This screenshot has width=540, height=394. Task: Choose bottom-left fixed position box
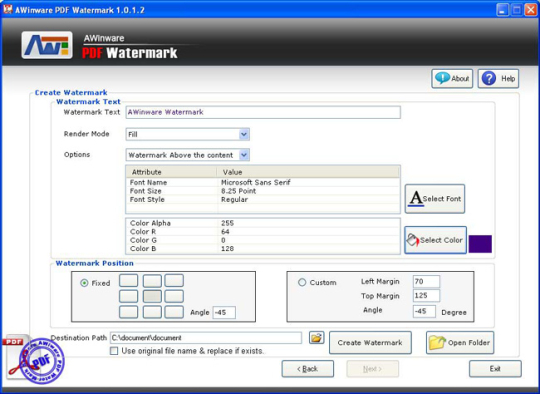point(128,312)
